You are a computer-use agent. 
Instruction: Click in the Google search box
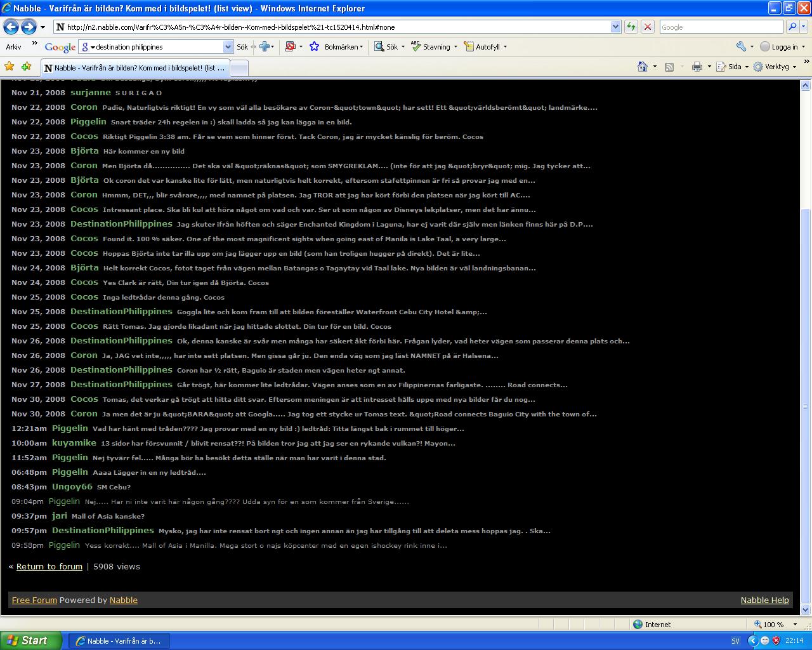720,27
